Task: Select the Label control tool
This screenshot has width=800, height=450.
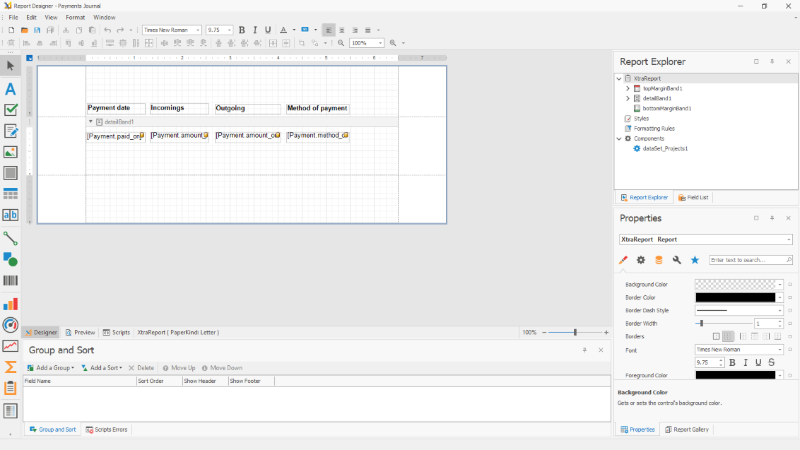Action: coord(11,89)
